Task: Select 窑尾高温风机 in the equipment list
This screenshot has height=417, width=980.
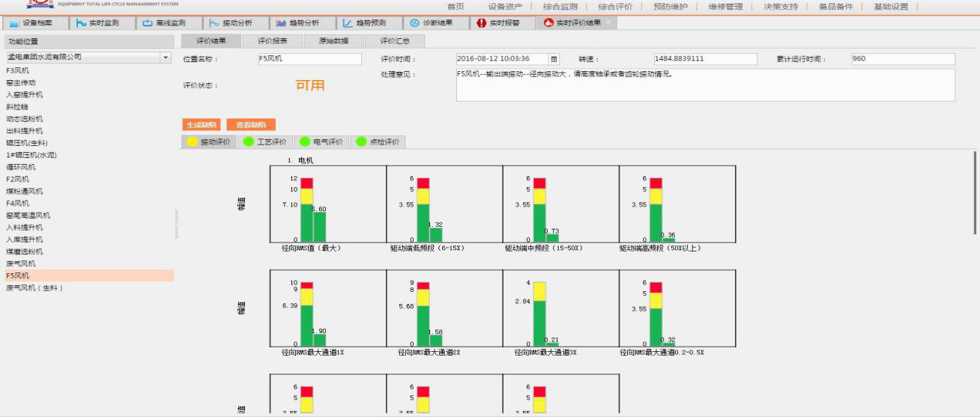Action: tap(28, 215)
